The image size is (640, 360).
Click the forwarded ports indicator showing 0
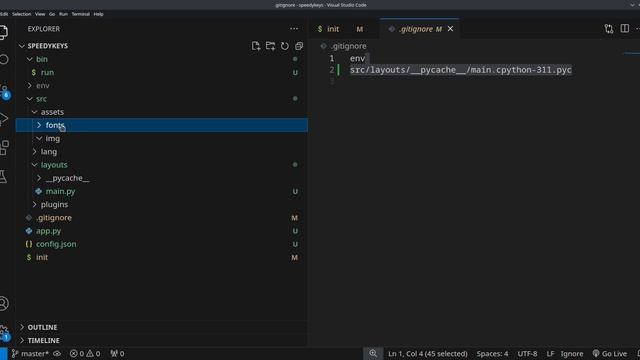[118, 353]
